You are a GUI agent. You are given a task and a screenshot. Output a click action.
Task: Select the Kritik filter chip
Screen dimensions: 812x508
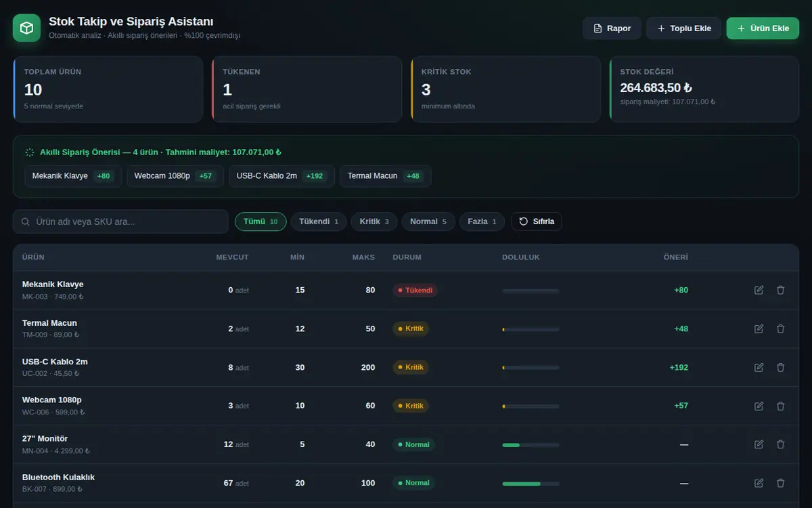(374, 221)
